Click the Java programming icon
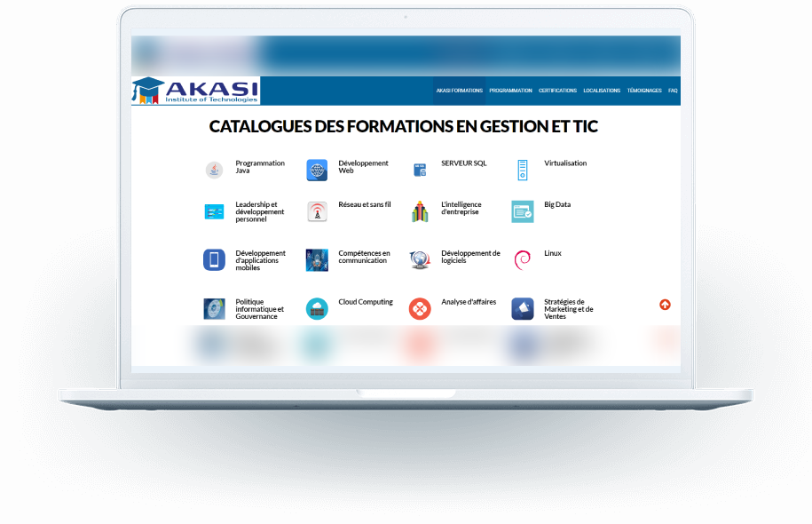The image size is (812, 524). (214, 170)
